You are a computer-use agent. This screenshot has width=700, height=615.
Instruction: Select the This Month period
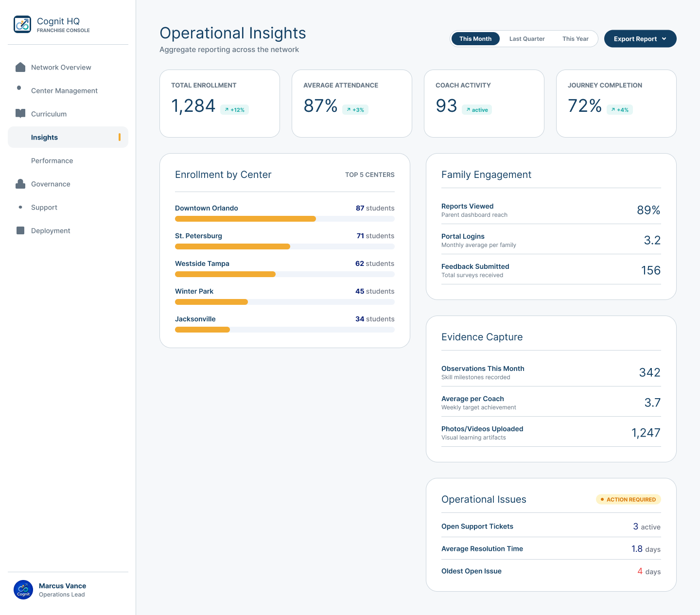tap(475, 39)
